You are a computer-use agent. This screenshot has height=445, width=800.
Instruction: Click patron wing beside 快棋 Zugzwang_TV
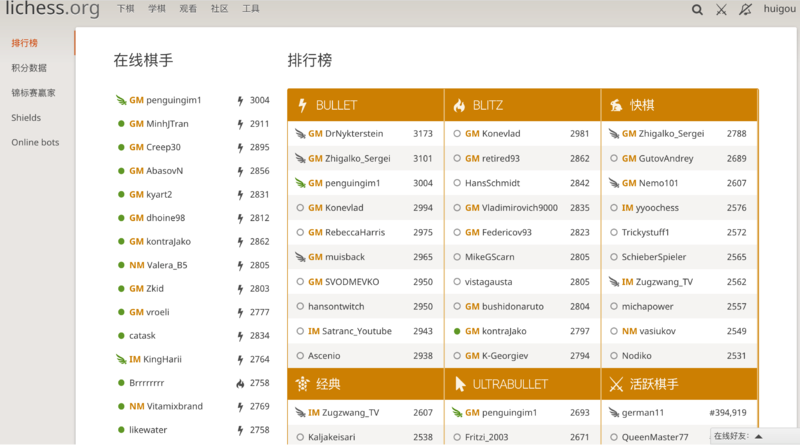point(614,282)
